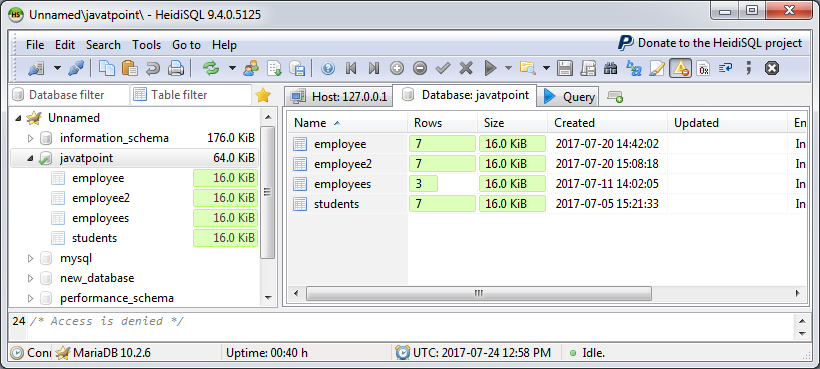Open the Tools menu
Image resolution: width=820 pixels, height=369 pixels.
click(x=146, y=45)
